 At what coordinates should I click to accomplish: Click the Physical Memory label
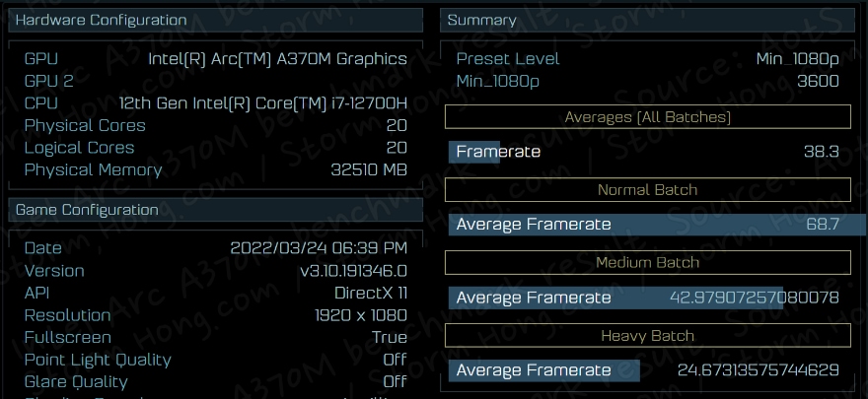tap(93, 170)
